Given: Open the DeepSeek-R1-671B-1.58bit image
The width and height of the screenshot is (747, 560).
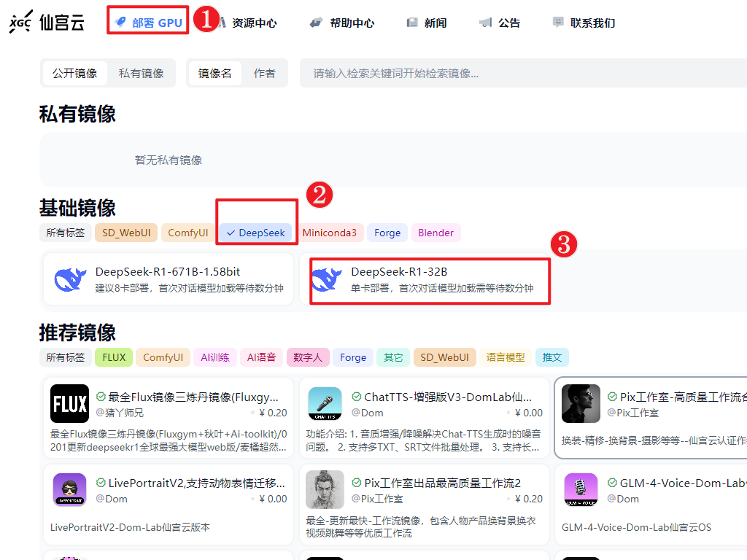Looking at the screenshot, I should pos(169,279).
